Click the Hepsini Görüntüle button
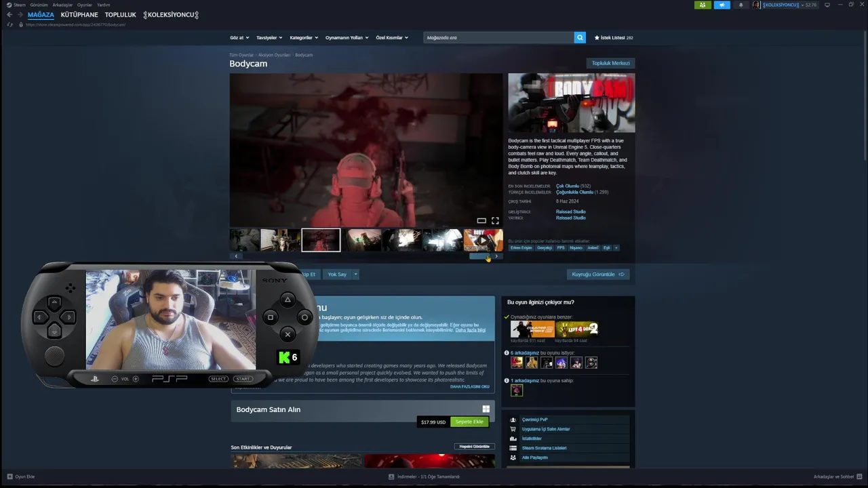Screen dimensions: 868x488 pyautogui.click(x=474, y=447)
